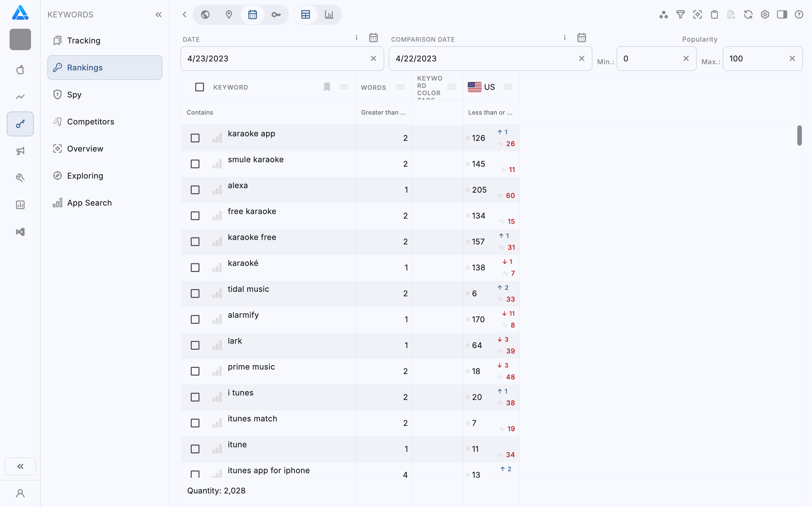Open calendar picker next to DATE label
Screen dimensions: 812x507
(x=373, y=37)
